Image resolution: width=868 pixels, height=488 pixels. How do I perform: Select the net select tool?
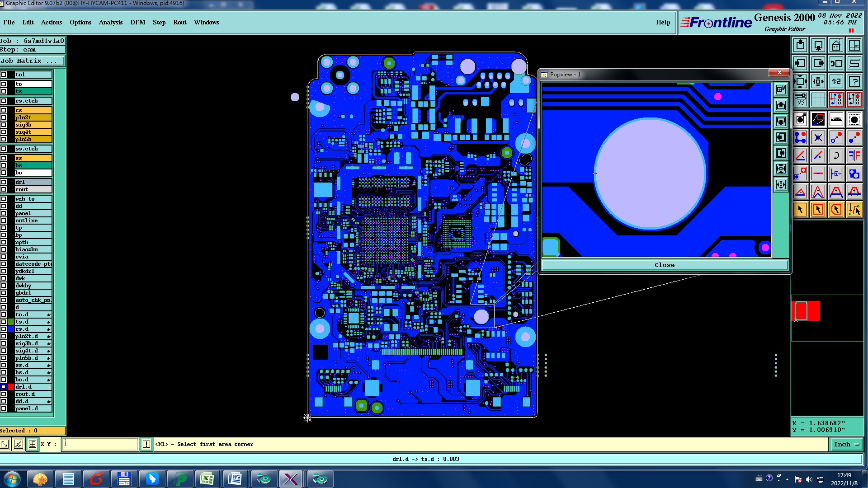(x=854, y=210)
